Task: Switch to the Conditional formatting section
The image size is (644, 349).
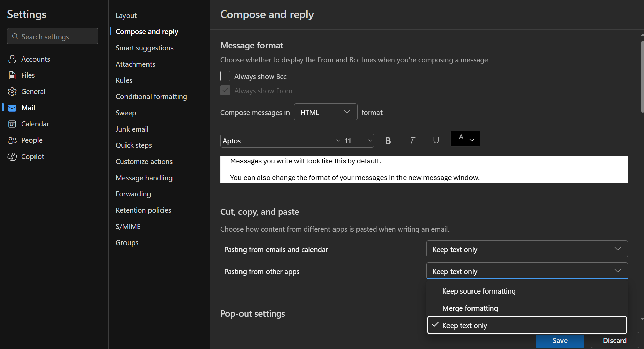Action: (151, 96)
